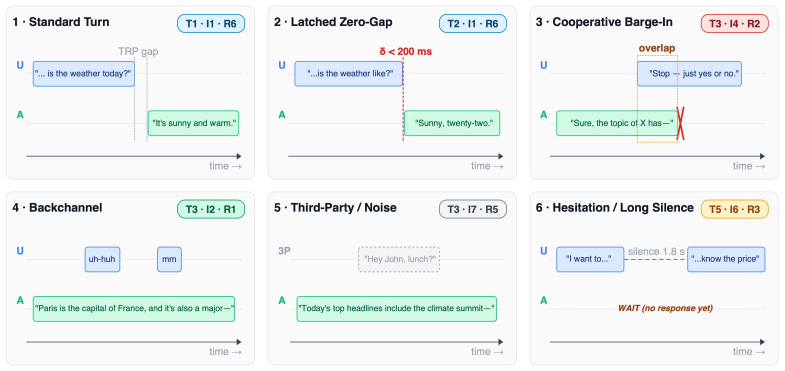Click the δ < 200 ms red label

[406, 52]
